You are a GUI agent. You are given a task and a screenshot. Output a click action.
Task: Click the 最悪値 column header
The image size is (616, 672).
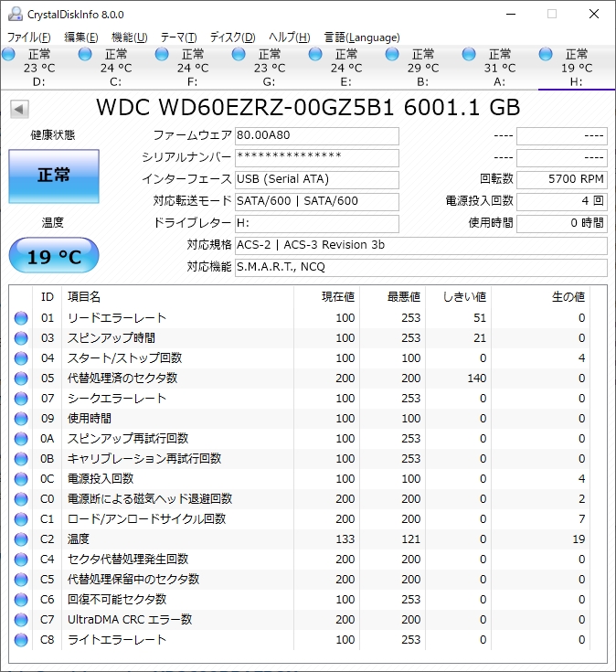[x=392, y=296]
